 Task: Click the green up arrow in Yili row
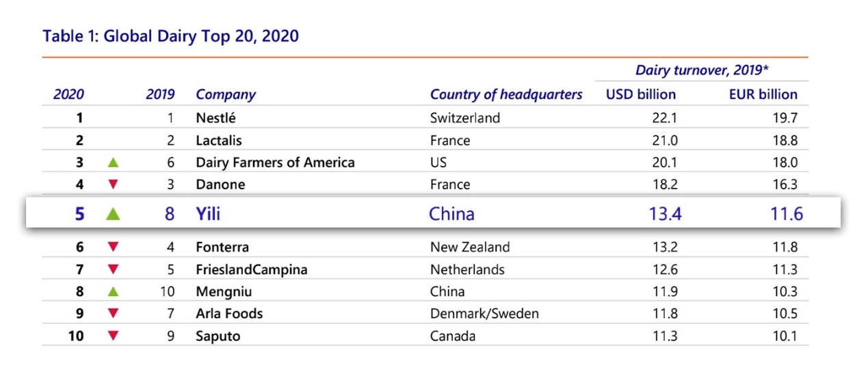pyautogui.click(x=114, y=214)
